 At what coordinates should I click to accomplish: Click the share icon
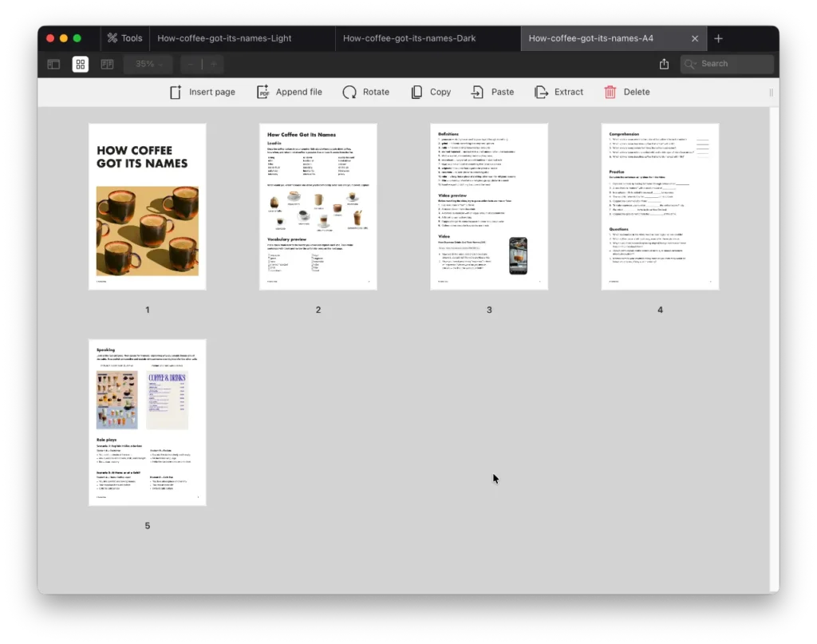point(664,64)
